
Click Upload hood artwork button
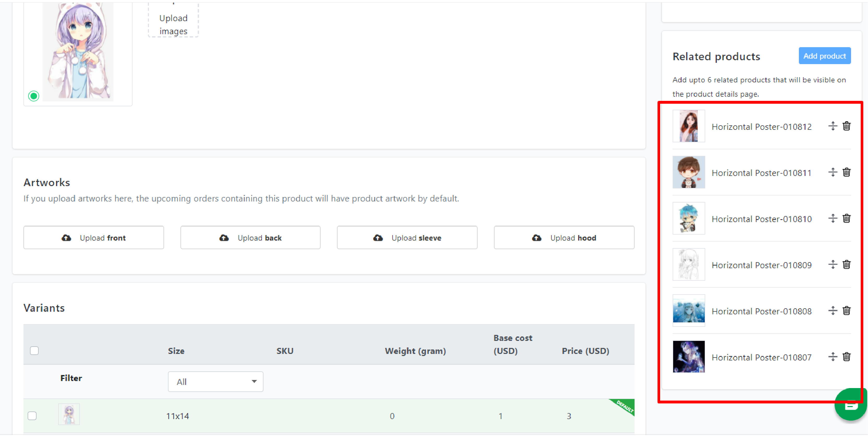coord(564,238)
